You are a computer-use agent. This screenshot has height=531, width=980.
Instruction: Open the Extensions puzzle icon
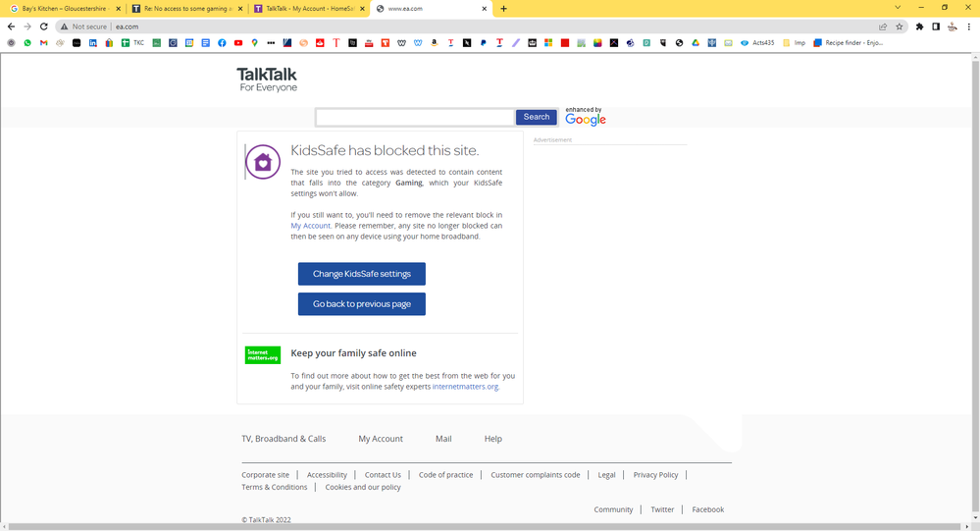919,27
